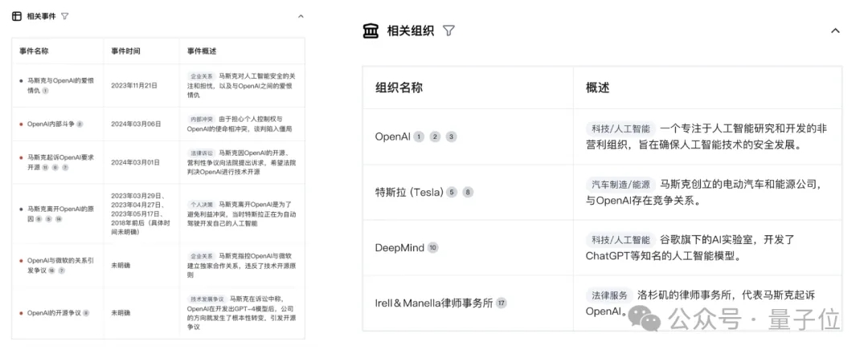This screenshot has width=868, height=354.
Task: Open reference badge 3 next to OpenAI
Action: click(452, 136)
